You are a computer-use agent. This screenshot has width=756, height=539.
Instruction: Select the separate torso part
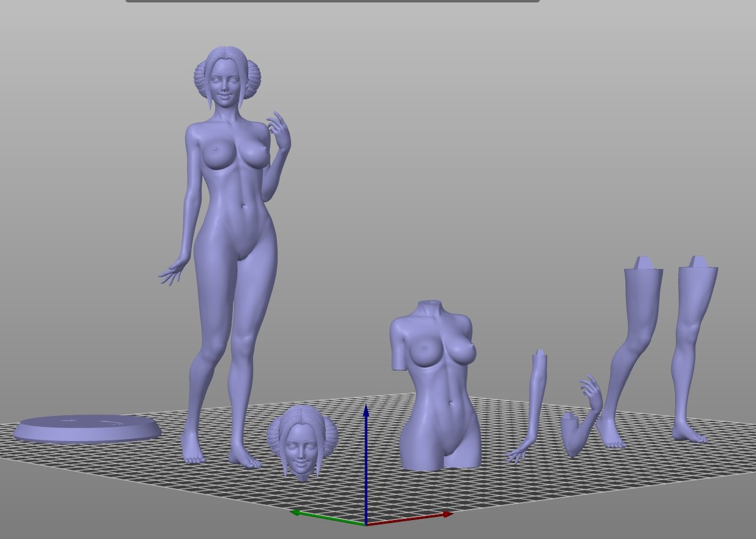pyautogui.click(x=436, y=392)
